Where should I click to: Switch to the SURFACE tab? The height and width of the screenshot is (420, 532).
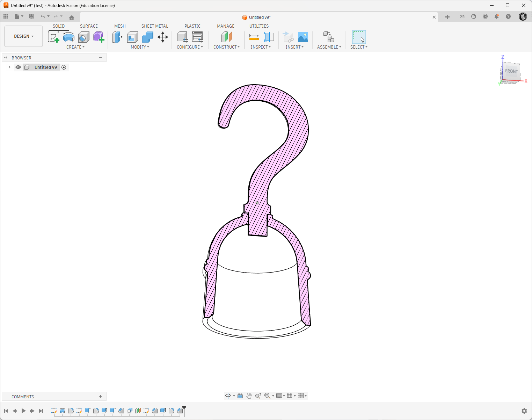coord(89,26)
